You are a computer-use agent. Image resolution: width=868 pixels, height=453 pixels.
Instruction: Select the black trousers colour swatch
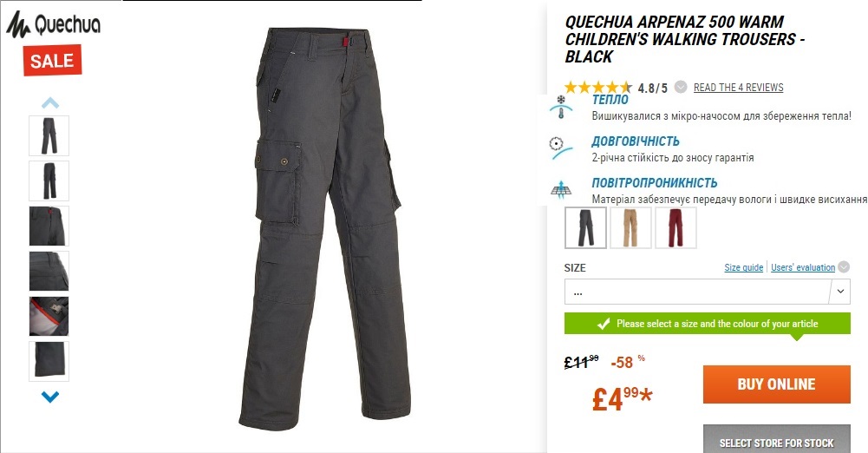(585, 227)
